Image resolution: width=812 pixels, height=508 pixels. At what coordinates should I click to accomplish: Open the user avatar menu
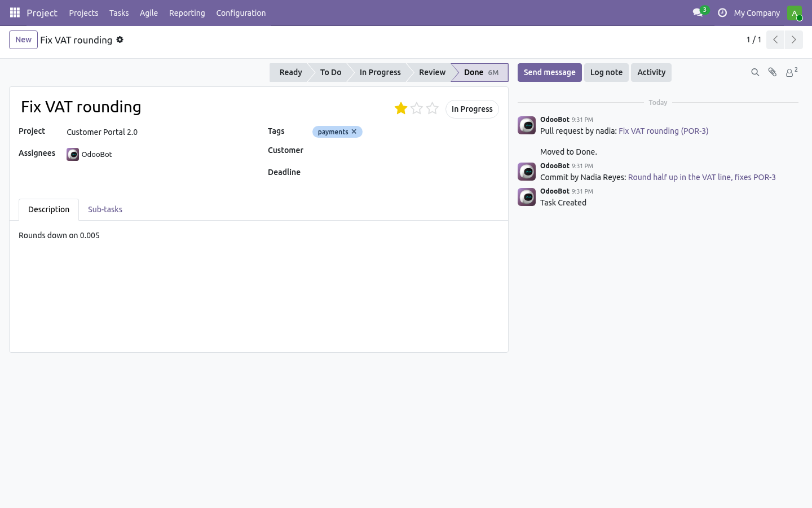coord(795,13)
